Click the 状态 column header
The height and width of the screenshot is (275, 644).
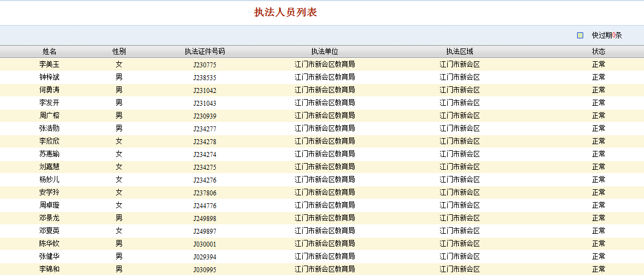(x=598, y=52)
